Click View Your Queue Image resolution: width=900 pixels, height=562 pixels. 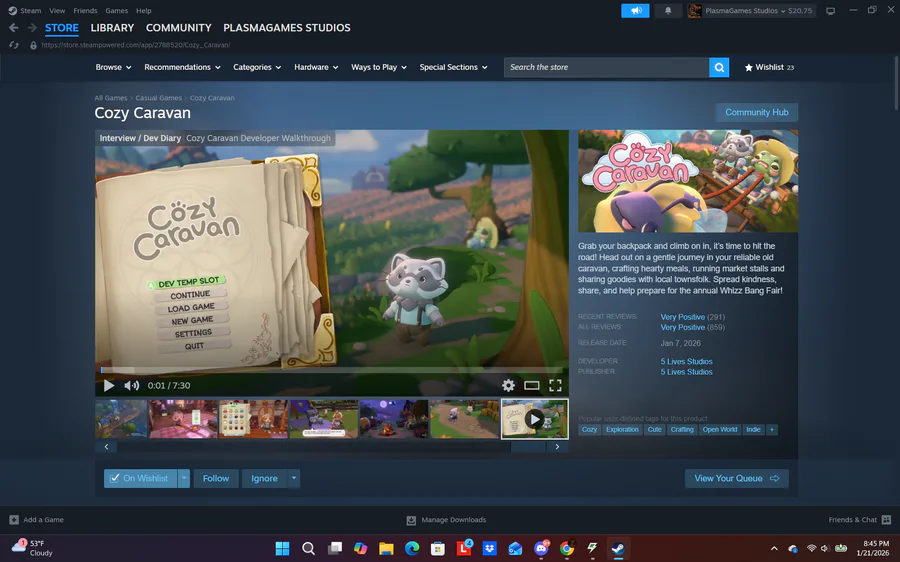(x=736, y=478)
